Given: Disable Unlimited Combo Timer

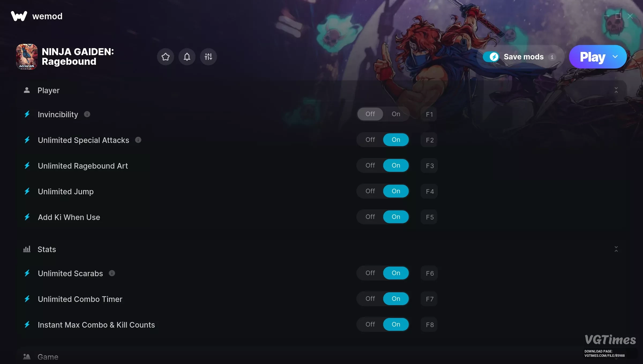Looking at the screenshot, I should tap(370, 299).
